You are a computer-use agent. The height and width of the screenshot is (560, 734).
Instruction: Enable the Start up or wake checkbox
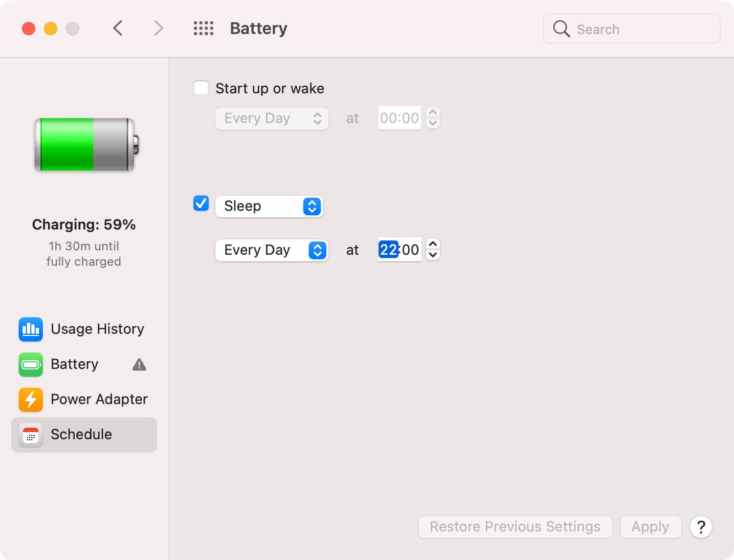coord(201,88)
